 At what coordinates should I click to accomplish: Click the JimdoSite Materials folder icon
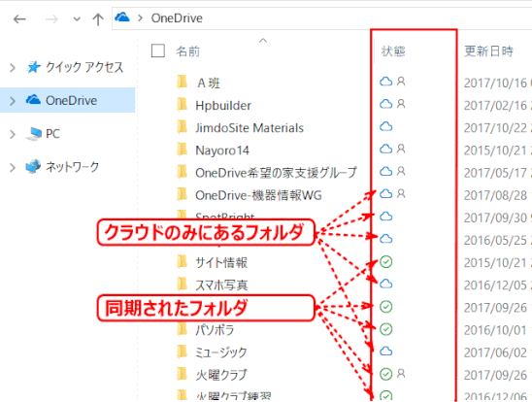tap(183, 127)
